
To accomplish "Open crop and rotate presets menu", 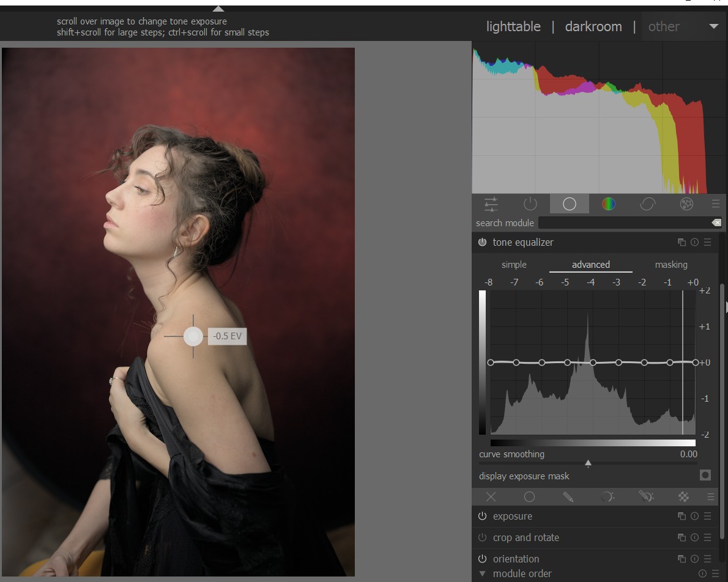I will [x=708, y=537].
